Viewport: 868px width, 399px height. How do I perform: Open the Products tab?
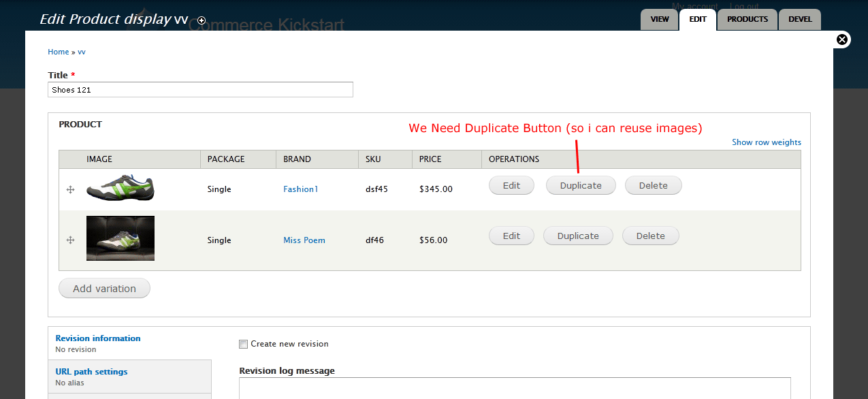click(x=747, y=19)
